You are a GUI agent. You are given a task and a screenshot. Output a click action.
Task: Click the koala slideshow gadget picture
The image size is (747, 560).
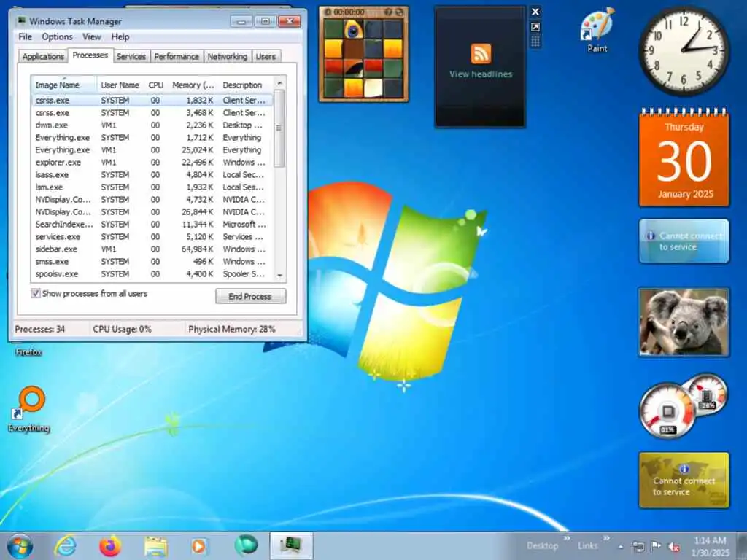pos(684,322)
